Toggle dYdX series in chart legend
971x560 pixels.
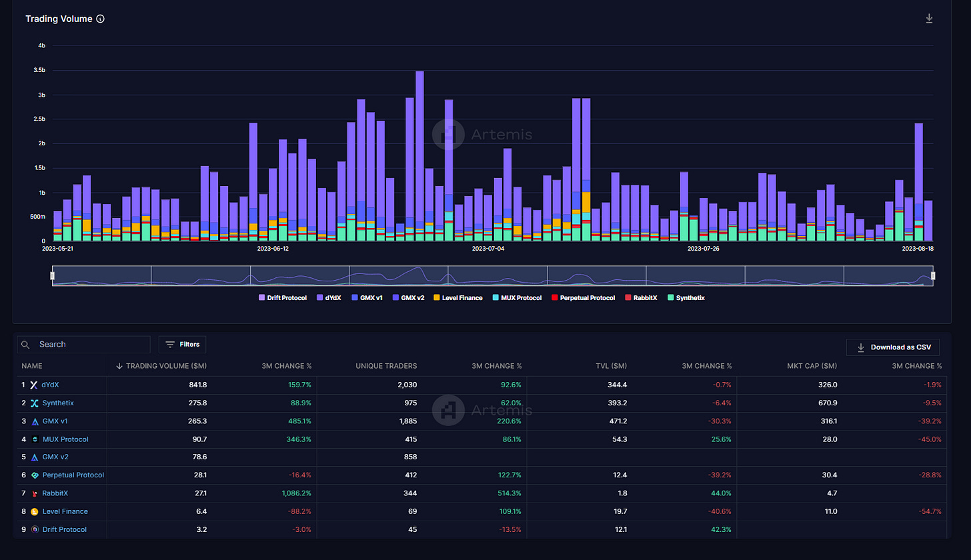point(329,298)
